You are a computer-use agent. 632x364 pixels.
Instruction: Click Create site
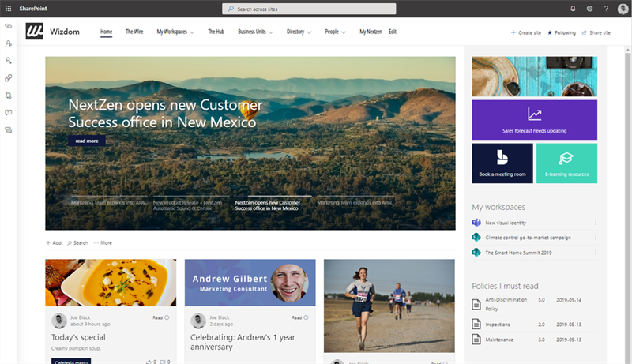click(526, 32)
